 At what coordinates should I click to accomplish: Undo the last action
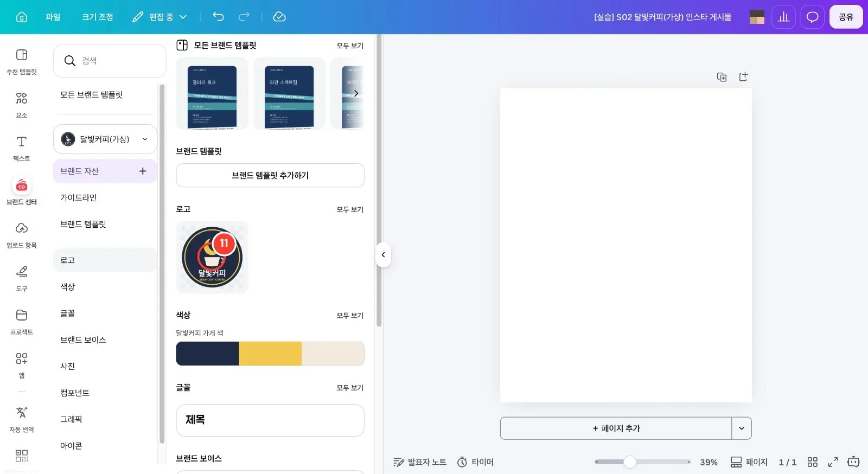click(x=218, y=17)
